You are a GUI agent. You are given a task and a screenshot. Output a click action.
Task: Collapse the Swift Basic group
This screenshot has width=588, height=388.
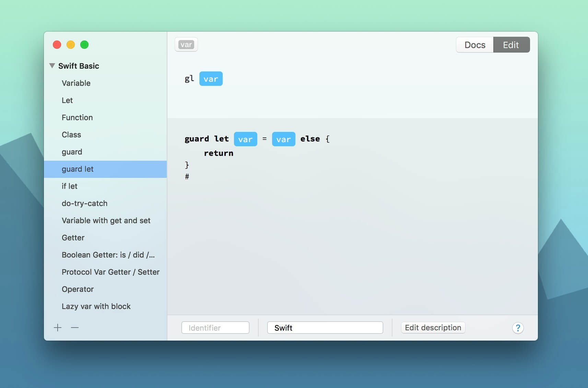click(x=52, y=66)
